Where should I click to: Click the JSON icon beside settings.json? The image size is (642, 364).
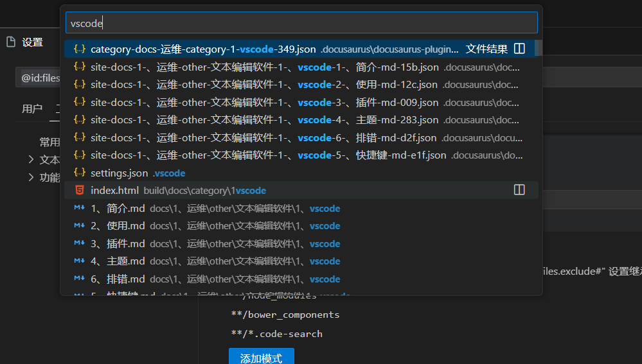[80, 173]
